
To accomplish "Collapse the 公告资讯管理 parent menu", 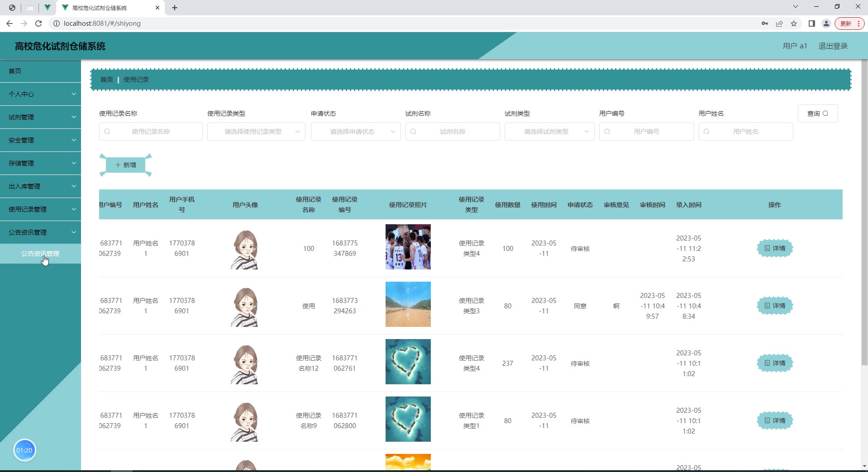I will [x=40, y=232].
